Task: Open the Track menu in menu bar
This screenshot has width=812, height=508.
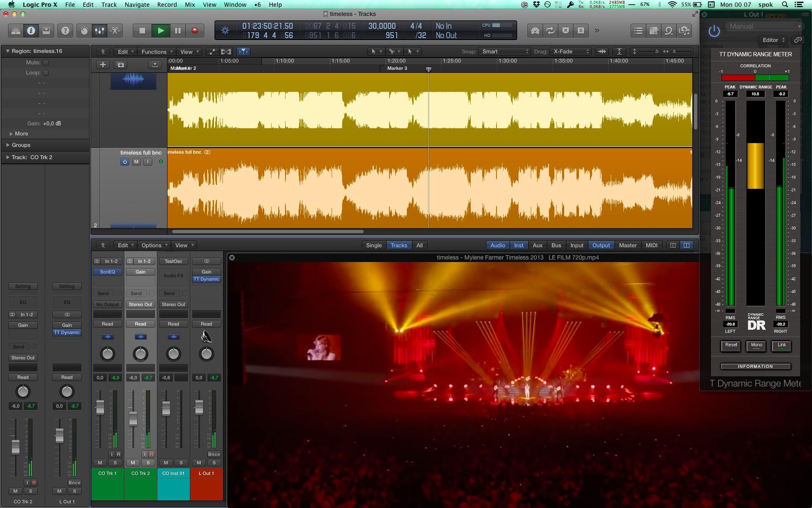Action: pos(109,5)
